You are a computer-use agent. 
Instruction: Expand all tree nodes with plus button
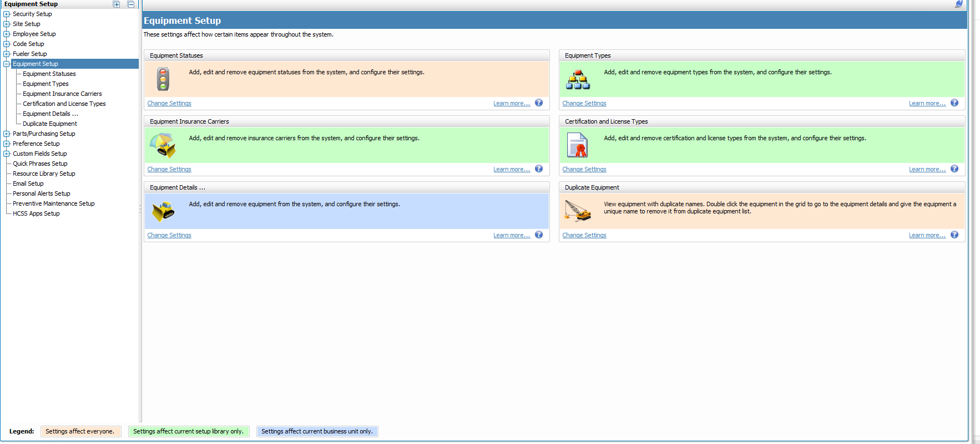click(x=117, y=4)
